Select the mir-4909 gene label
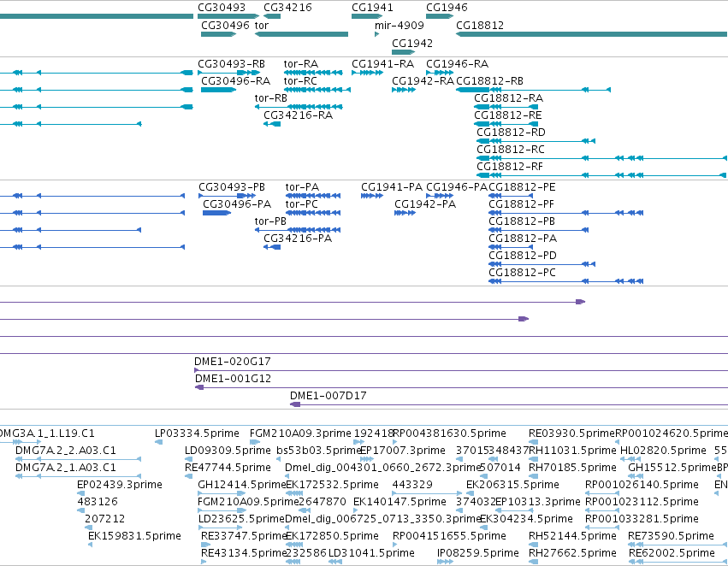The height and width of the screenshot is (566, 728). coord(400,25)
